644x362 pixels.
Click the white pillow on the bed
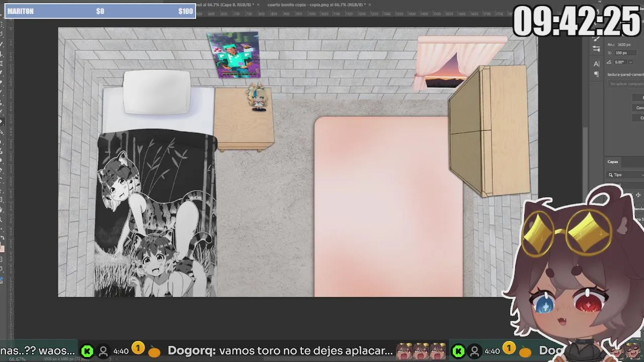157,93
